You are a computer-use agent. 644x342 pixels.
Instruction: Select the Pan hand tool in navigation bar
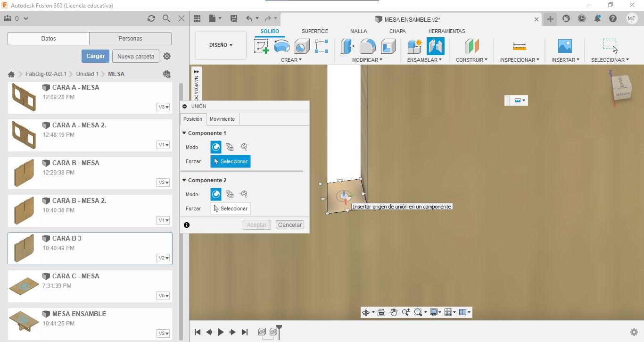pos(393,312)
